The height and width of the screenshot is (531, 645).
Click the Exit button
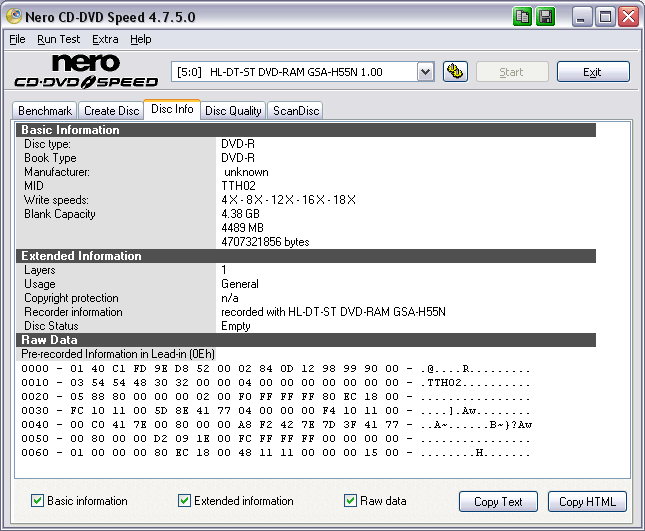593,72
